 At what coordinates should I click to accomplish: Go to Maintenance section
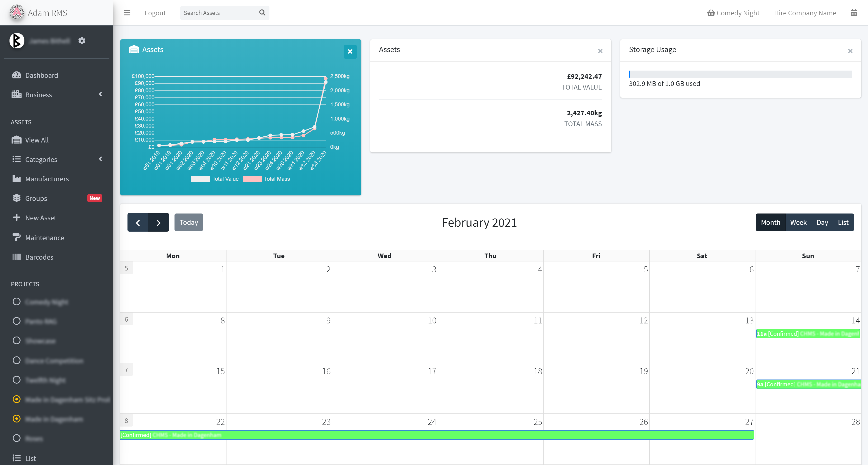pyautogui.click(x=45, y=237)
